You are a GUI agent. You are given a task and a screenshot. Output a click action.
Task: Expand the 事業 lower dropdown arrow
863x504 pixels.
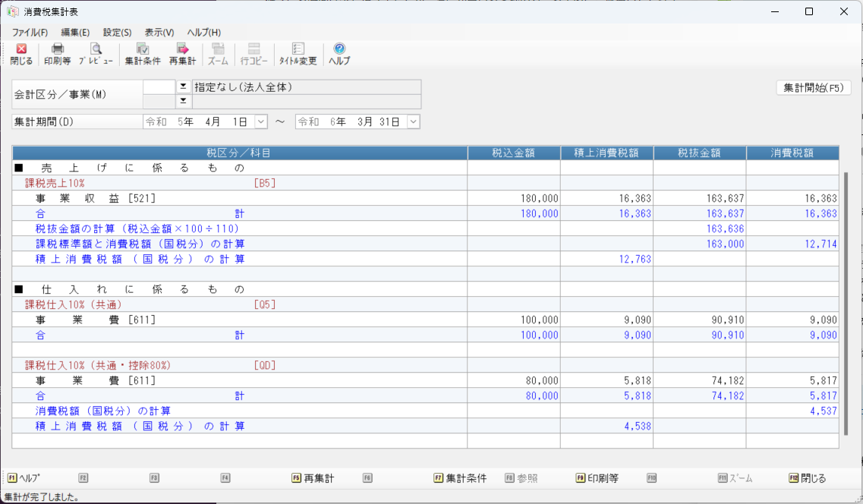tap(183, 101)
